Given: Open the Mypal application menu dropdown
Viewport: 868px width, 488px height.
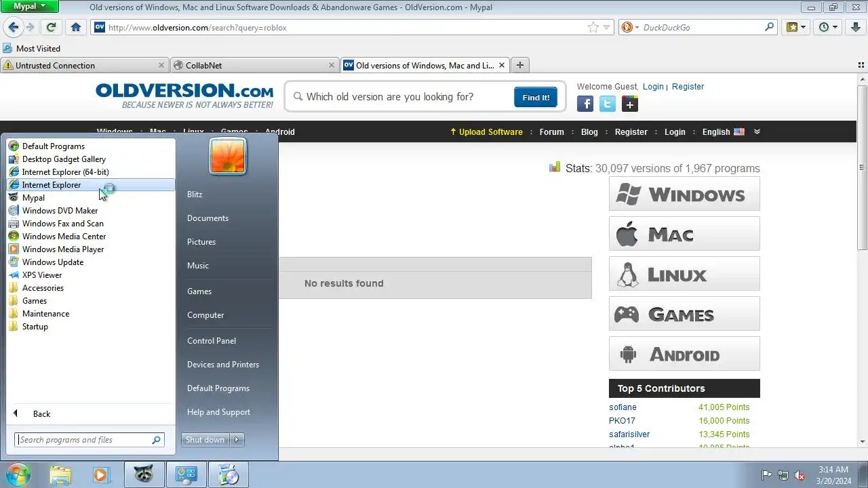Looking at the screenshot, I should (29, 7).
